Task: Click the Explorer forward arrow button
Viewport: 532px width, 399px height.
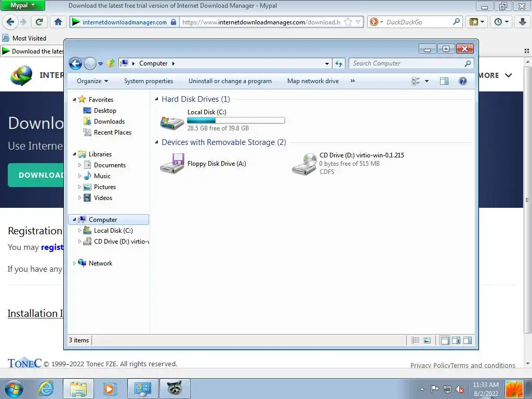Action: click(90, 63)
